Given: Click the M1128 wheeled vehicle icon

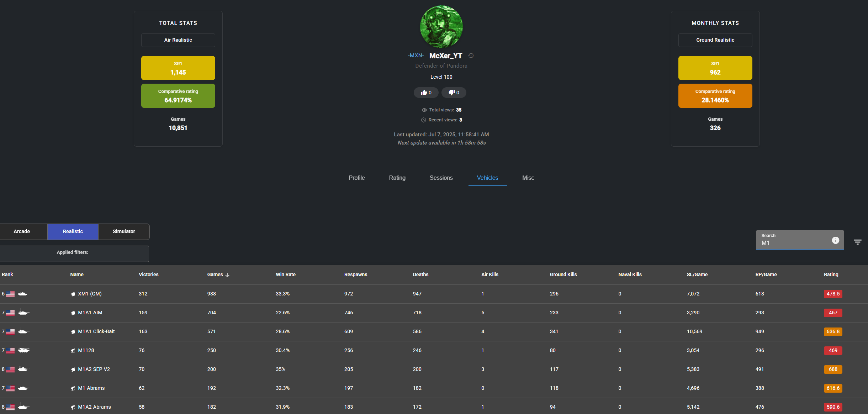Looking at the screenshot, I should (x=23, y=350).
